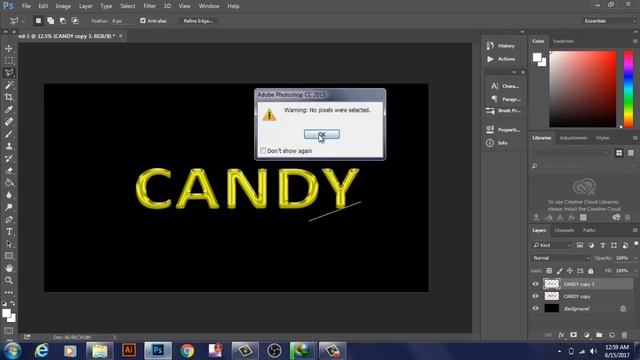Screen dimensions: 640x360
Task: Select the Rectangular Marquee tool
Action: [x=9, y=61]
